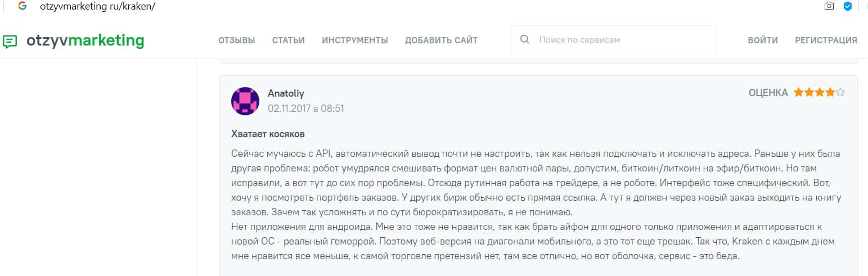The image size is (868, 276).
Task: Click the fifth empty rating star
Action: (x=840, y=92)
